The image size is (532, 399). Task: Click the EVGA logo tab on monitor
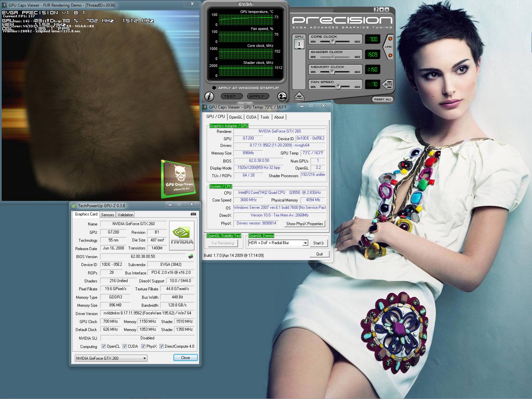pos(245,4)
